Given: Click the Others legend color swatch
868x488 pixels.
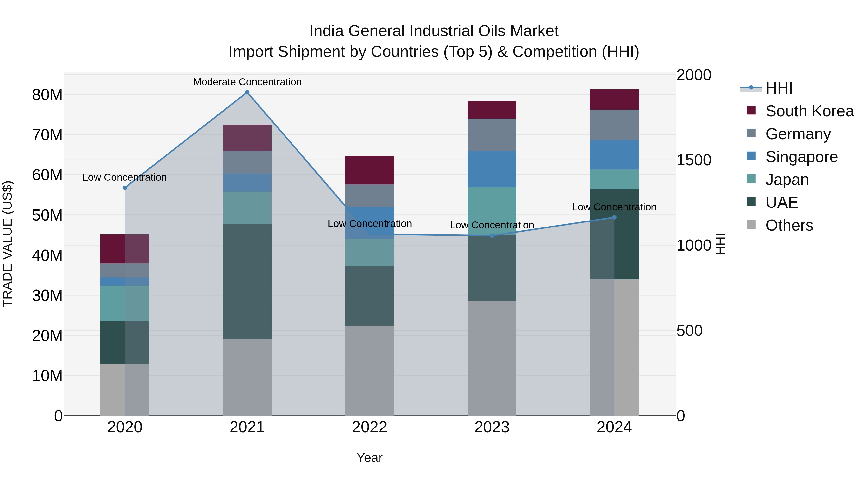Looking at the screenshot, I should click(x=751, y=225).
